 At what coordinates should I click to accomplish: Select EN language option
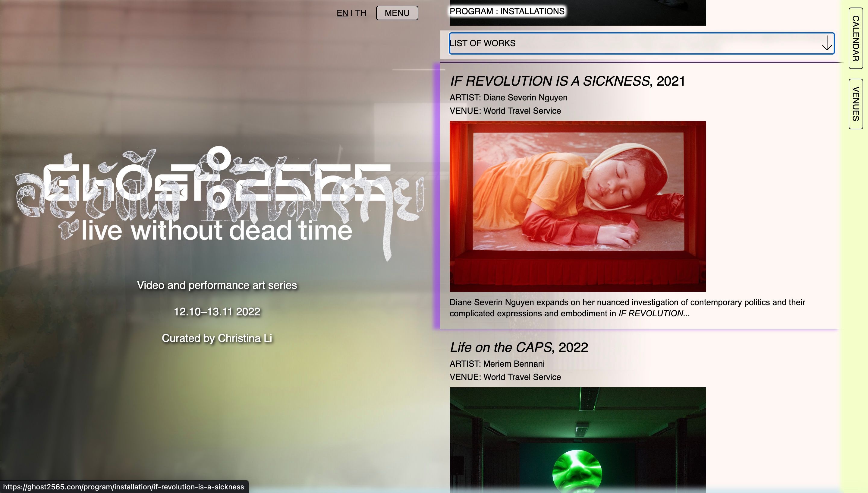342,13
